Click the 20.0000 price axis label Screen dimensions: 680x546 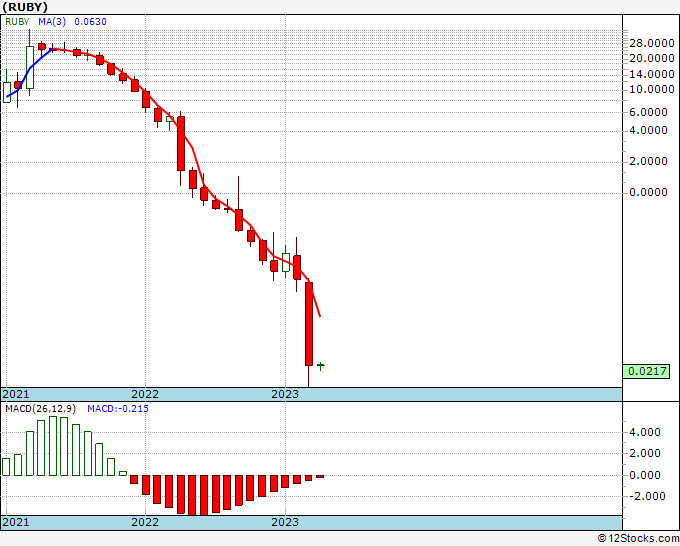[x=652, y=58]
